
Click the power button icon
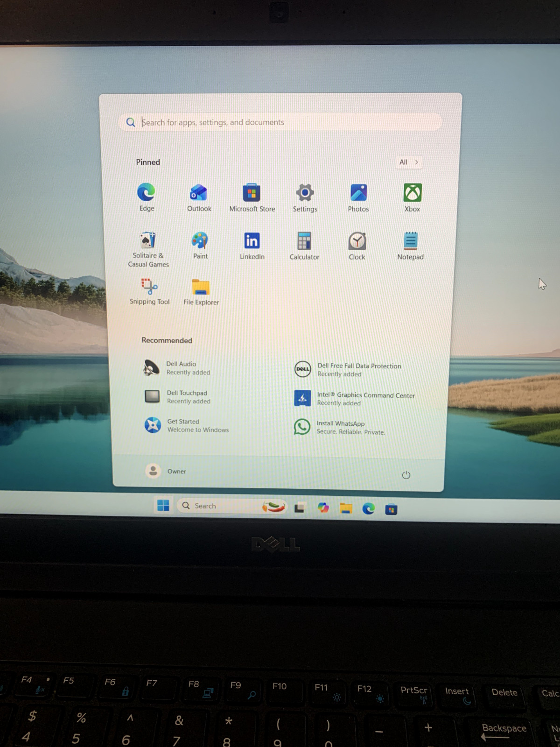[406, 475]
